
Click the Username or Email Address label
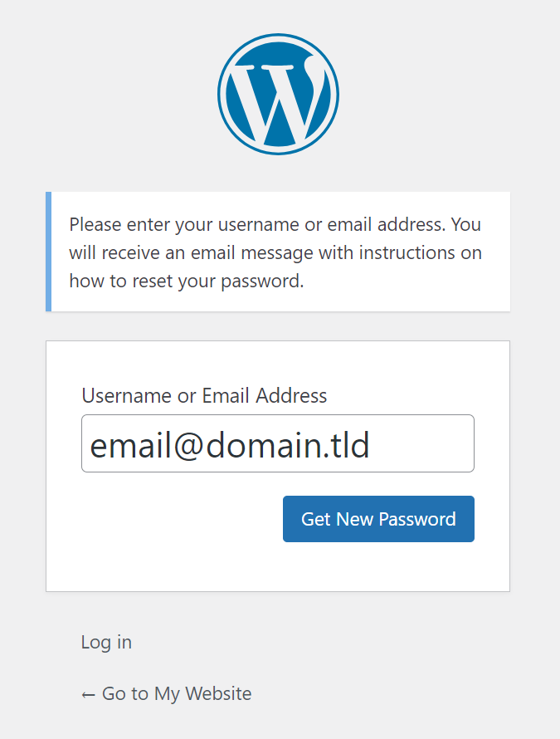[x=204, y=395]
